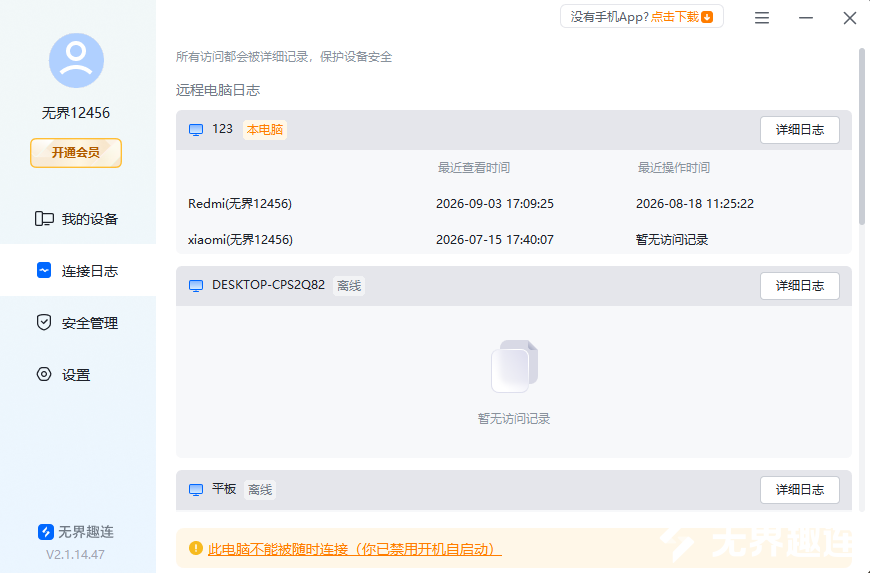Click the timestamp 2026-09-03 17:09:25
This screenshot has height=573, width=870.
[495, 204]
